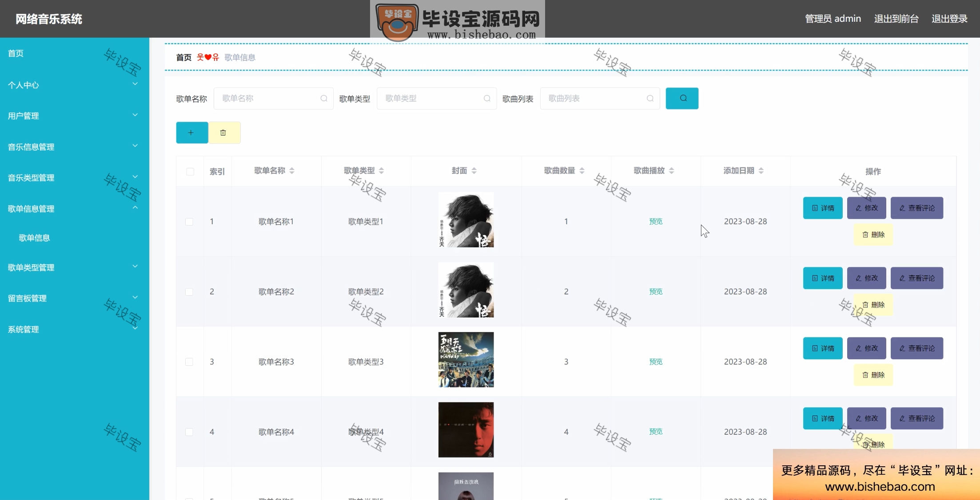Expand 音乐信息管理 sidebar menu

coord(74,147)
